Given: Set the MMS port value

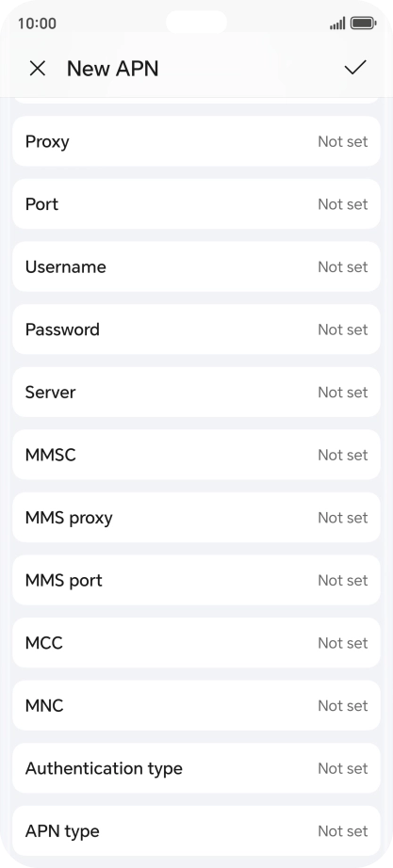Looking at the screenshot, I should [x=196, y=580].
